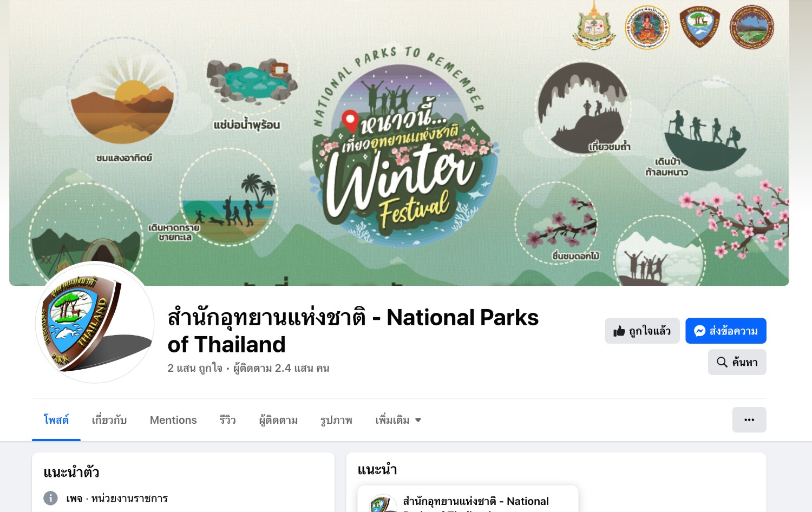The height and width of the screenshot is (512, 812).
Task: Go to the ผู้ติดตาม tab
Action: pos(278,420)
